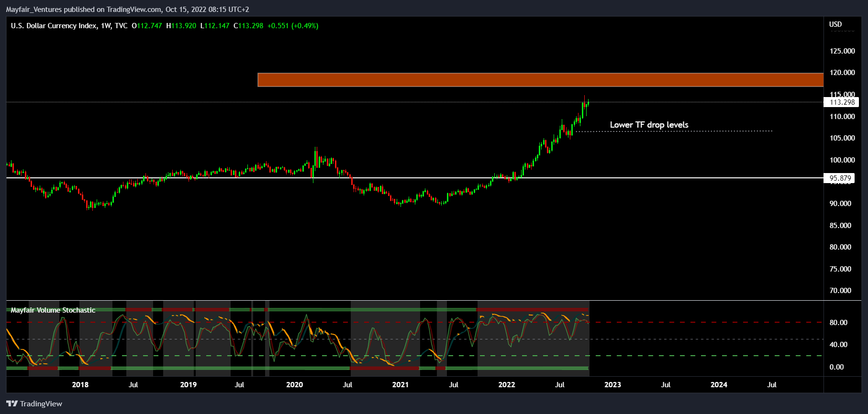
Task: Click the 2020 time axis label
Action: click(x=294, y=385)
